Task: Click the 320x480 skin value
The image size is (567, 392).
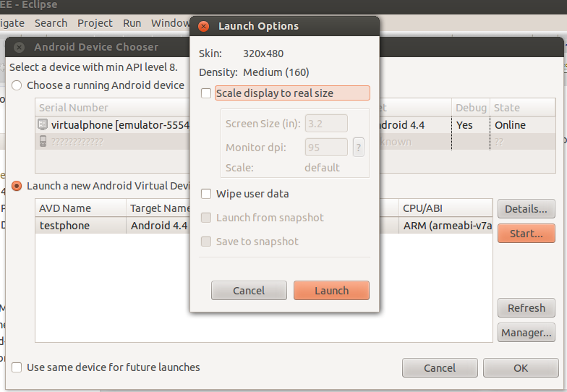Action: pos(263,54)
